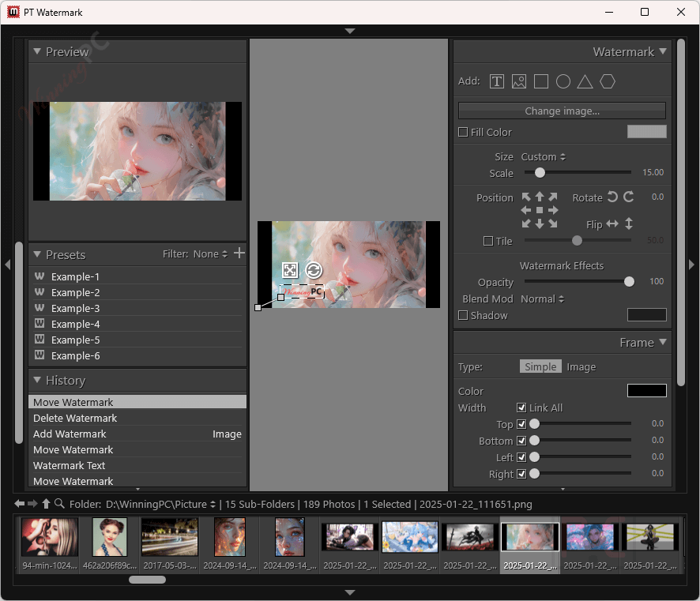Rotate watermark counterclockwise
Screen dimensions: 700x601
[x=612, y=197]
